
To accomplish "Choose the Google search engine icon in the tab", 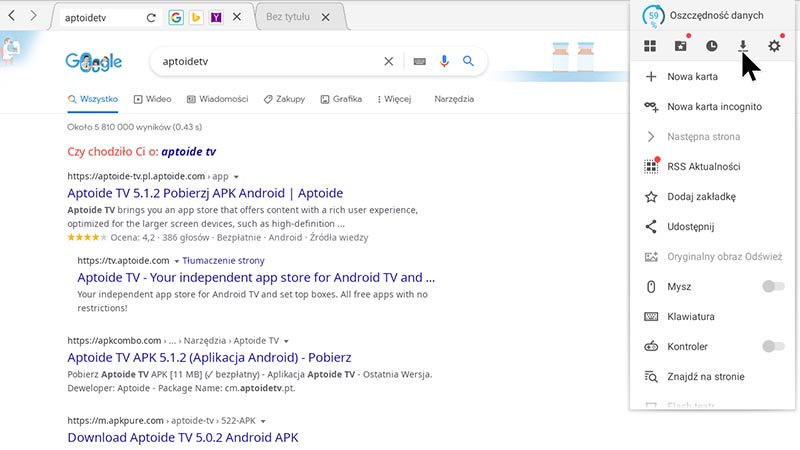I will (x=176, y=17).
